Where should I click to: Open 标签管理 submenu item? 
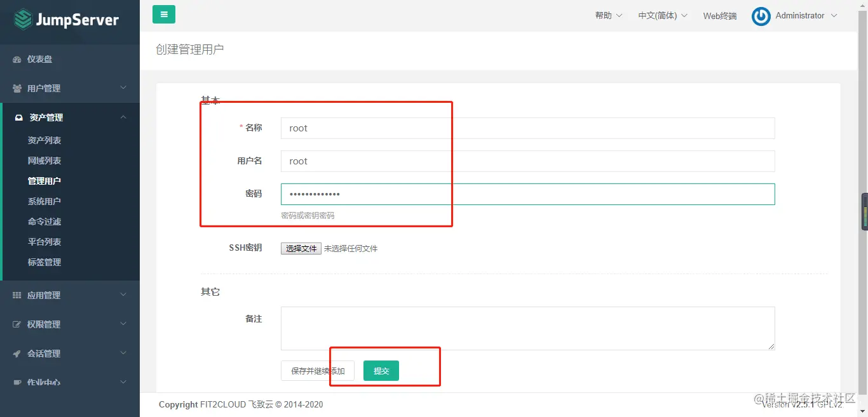click(44, 262)
